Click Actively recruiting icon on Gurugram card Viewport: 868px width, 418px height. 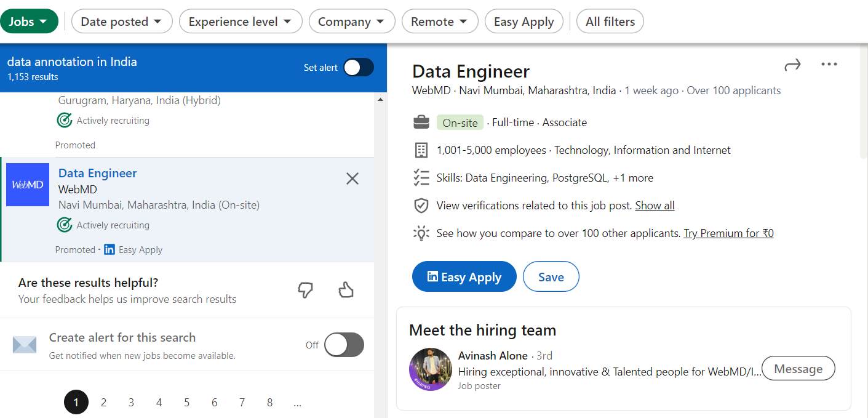65,120
